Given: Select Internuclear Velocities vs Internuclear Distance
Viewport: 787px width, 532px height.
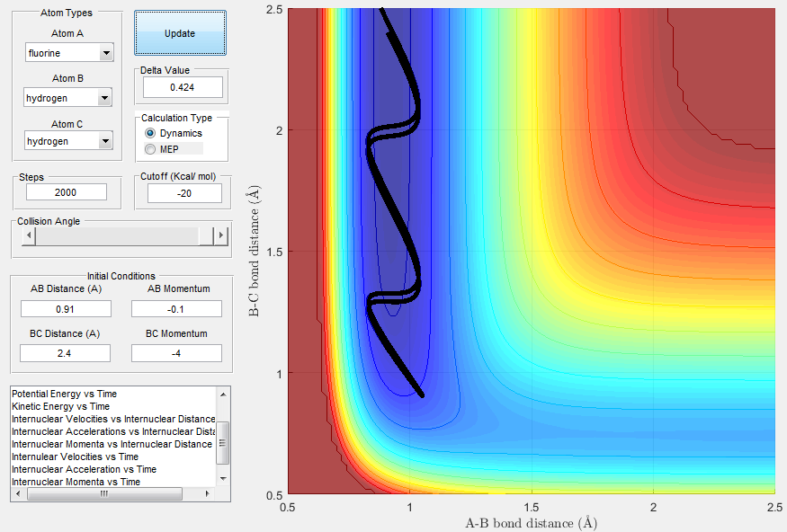Looking at the screenshot, I should coord(113,419).
